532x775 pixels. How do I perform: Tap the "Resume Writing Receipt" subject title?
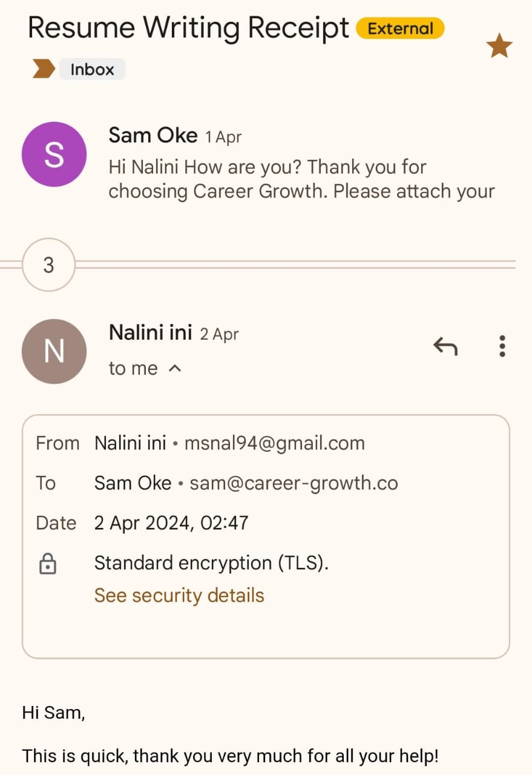(188, 28)
